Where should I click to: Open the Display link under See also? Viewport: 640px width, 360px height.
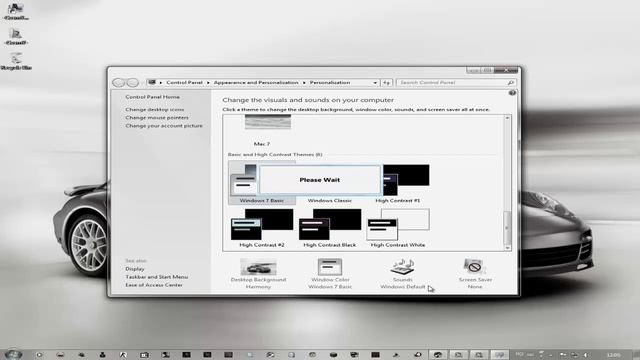coord(135,269)
